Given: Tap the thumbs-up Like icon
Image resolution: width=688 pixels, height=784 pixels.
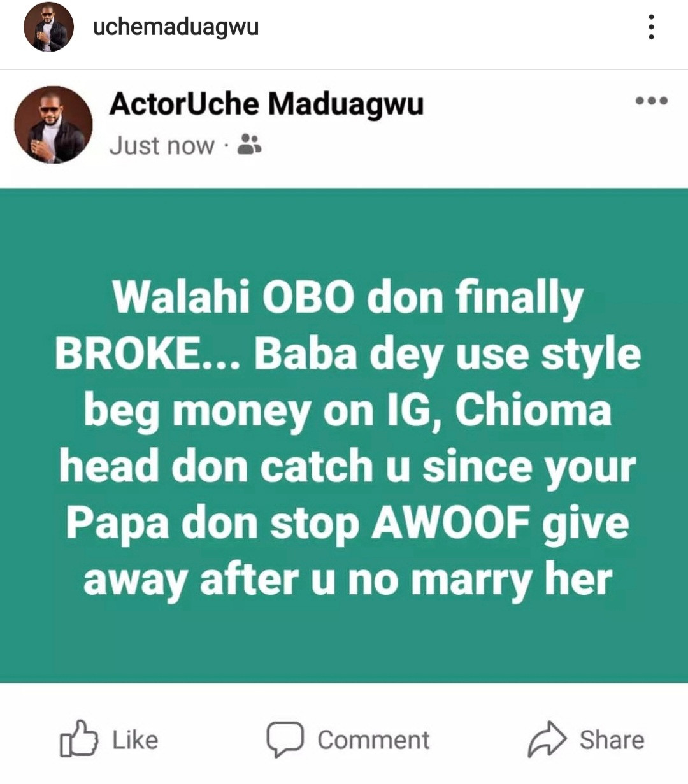Looking at the screenshot, I should coord(79,739).
